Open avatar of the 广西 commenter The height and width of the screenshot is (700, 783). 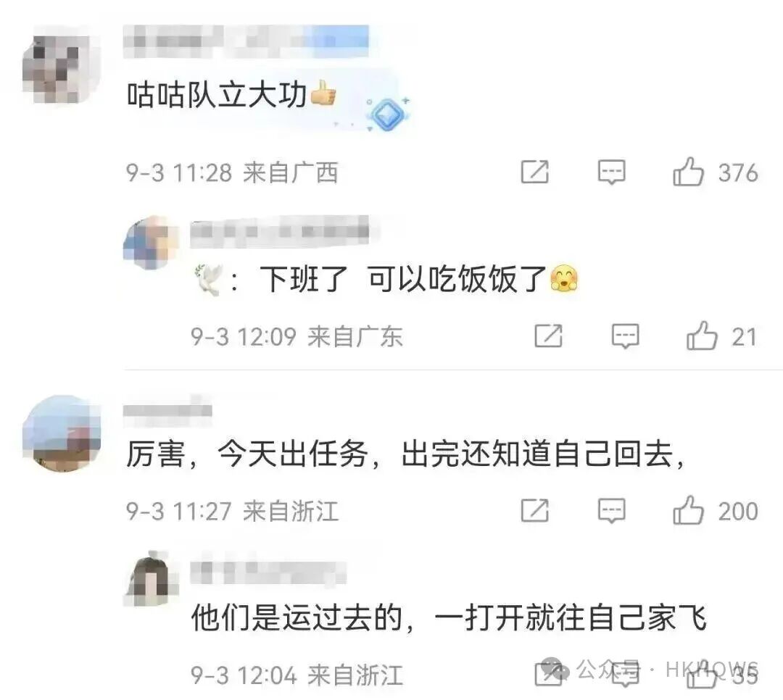click(x=62, y=65)
